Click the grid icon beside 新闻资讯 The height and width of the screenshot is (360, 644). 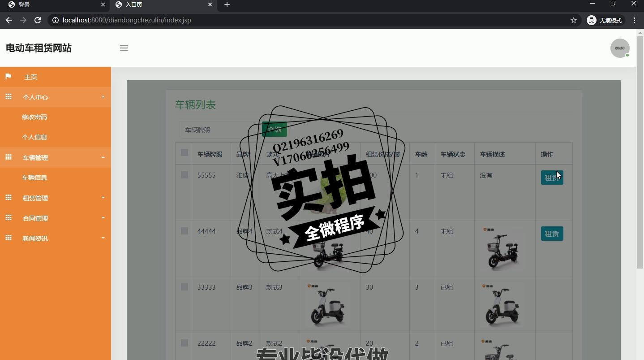pos(8,238)
